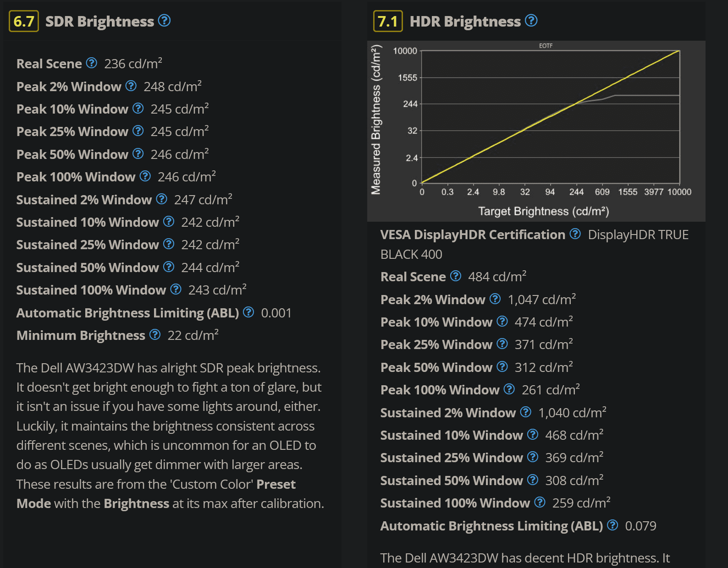Click help icon for HDR Sustained 25% Window

(x=533, y=457)
